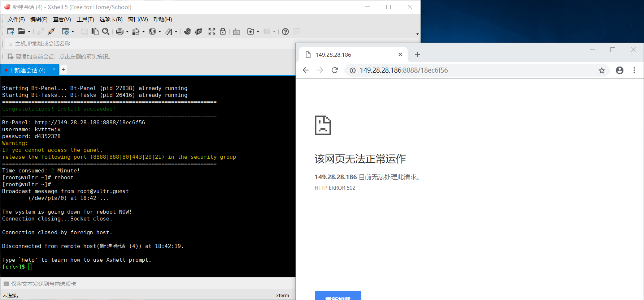Click the Find magnifier icon
This screenshot has width=644, height=300.
point(106,31)
